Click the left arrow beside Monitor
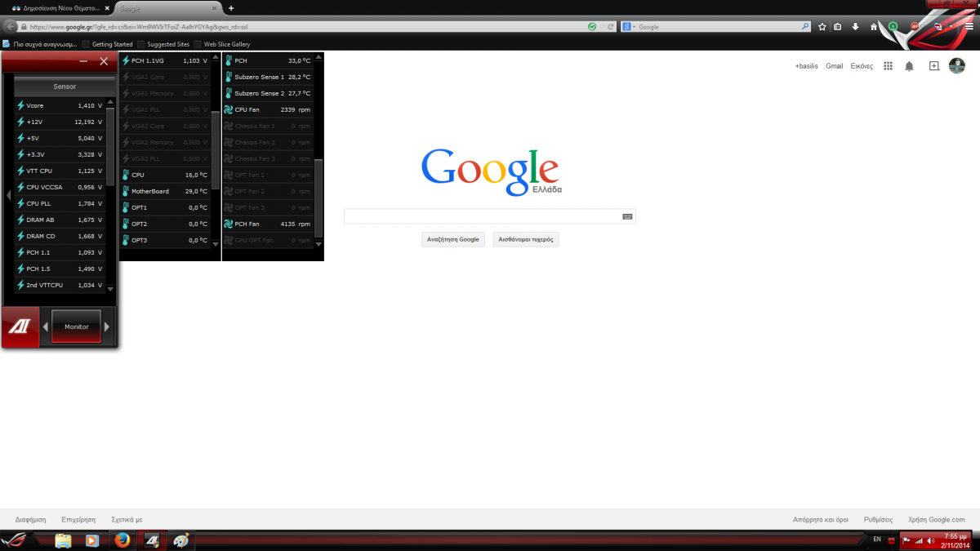980x551 pixels. pos(46,327)
